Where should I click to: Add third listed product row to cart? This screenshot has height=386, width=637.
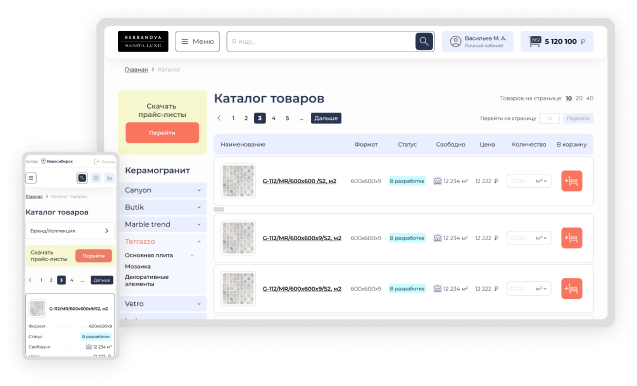572,288
